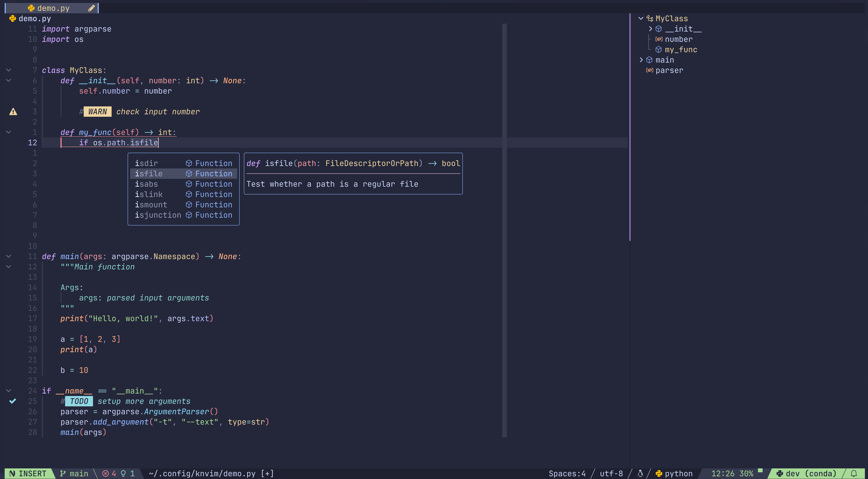Jump to parser symbol in outline
This screenshot has width=868, height=479.
669,70
